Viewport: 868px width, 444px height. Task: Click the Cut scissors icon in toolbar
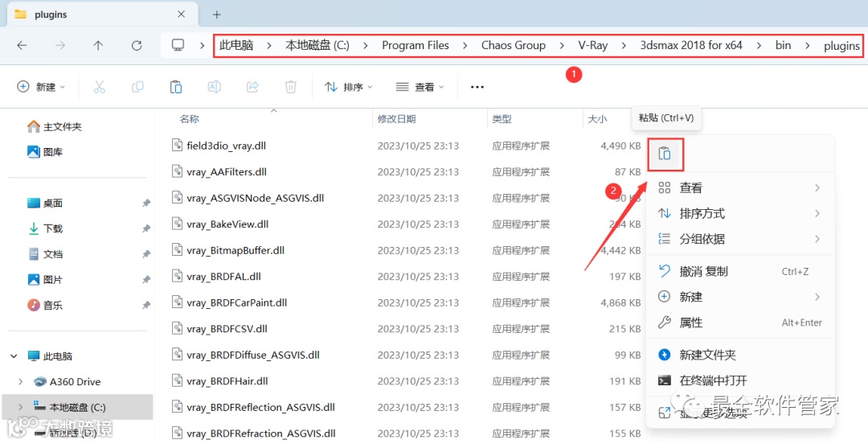99,87
